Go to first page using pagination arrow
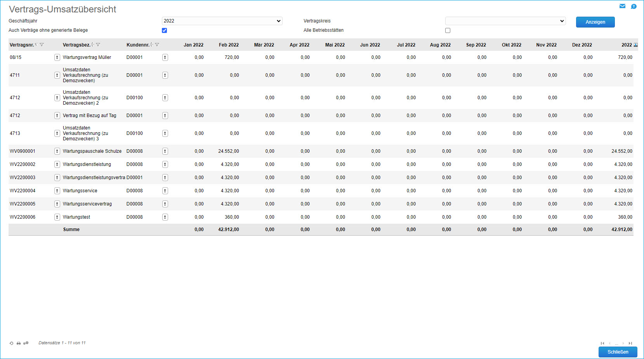The width and height of the screenshot is (644, 359). [x=602, y=343]
